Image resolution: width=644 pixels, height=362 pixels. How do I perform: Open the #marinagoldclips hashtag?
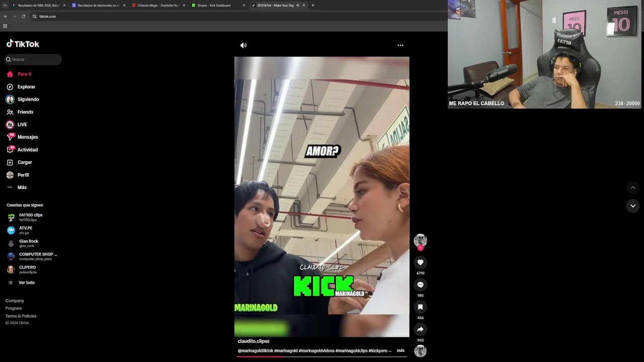point(352,350)
